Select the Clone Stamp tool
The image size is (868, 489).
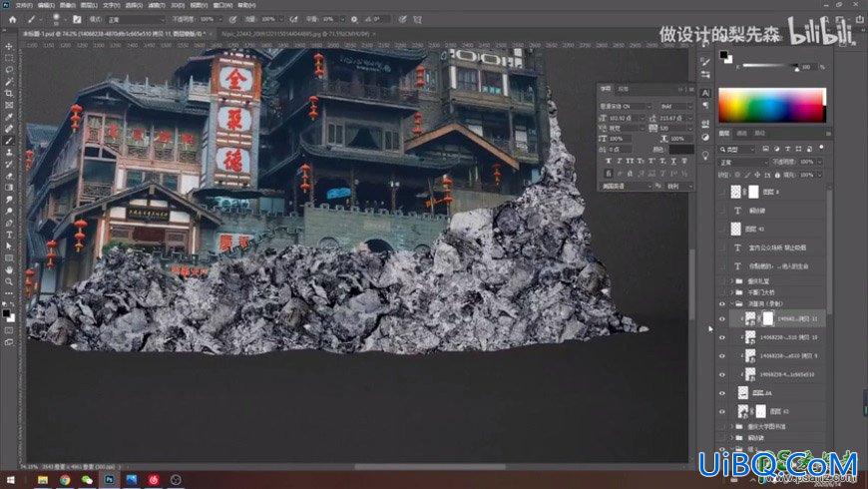click(9, 153)
